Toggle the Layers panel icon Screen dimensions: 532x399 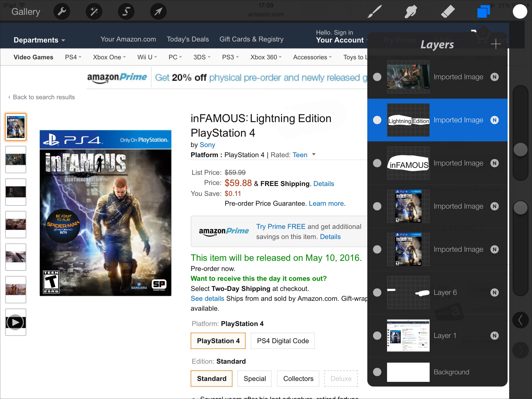click(x=483, y=11)
